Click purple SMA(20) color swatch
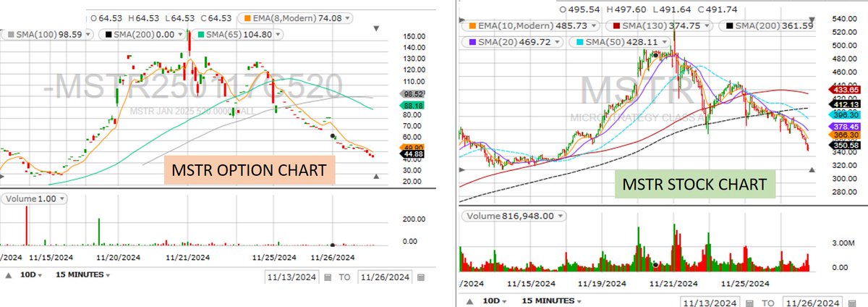 coord(471,43)
